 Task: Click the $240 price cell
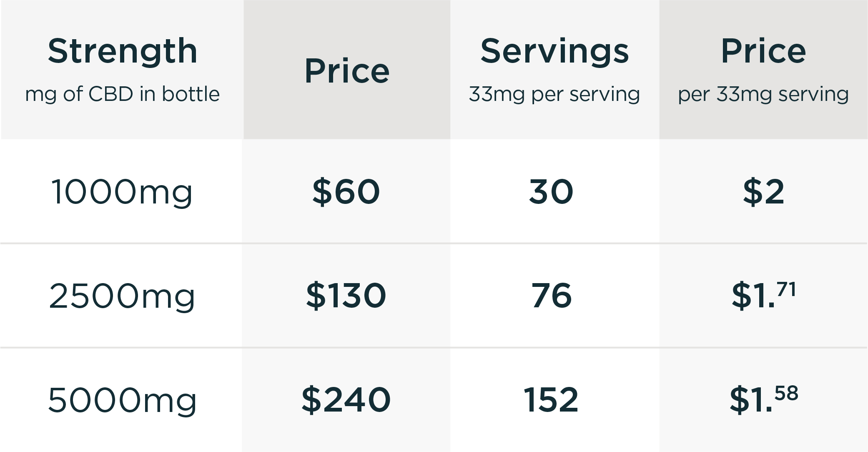pyautogui.click(x=346, y=400)
